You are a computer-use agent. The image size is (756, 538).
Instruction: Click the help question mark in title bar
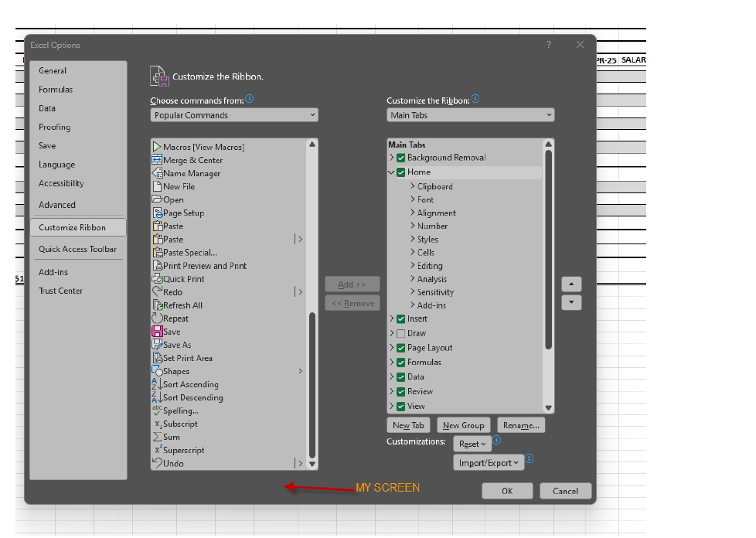[x=549, y=44]
